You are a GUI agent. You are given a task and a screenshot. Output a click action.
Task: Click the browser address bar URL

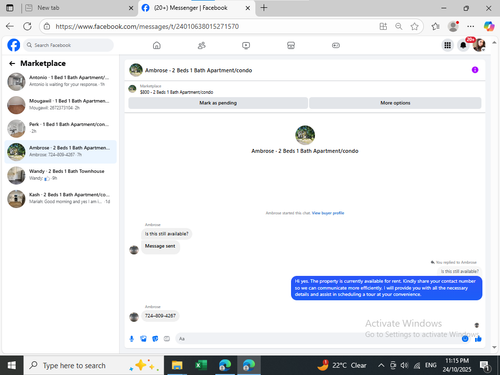[x=147, y=26]
